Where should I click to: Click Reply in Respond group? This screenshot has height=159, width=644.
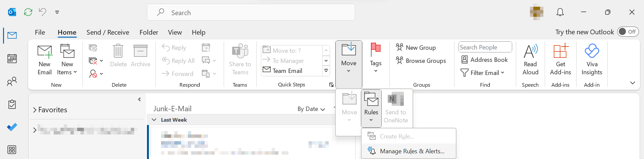tap(174, 48)
